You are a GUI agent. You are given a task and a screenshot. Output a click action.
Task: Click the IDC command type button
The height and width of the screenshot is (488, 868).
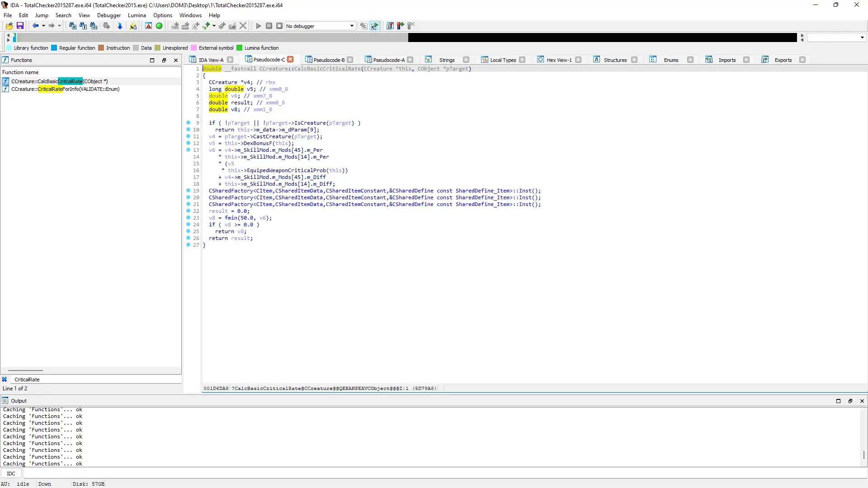pos(11,474)
